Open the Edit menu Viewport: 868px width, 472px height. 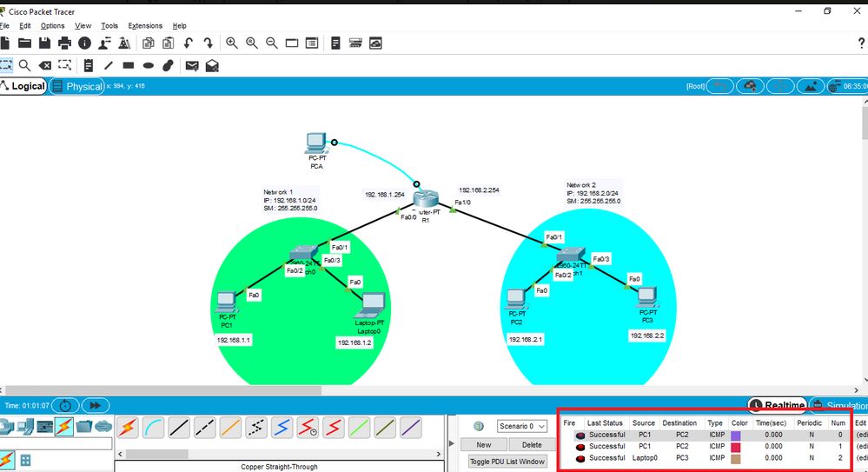tap(25, 25)
